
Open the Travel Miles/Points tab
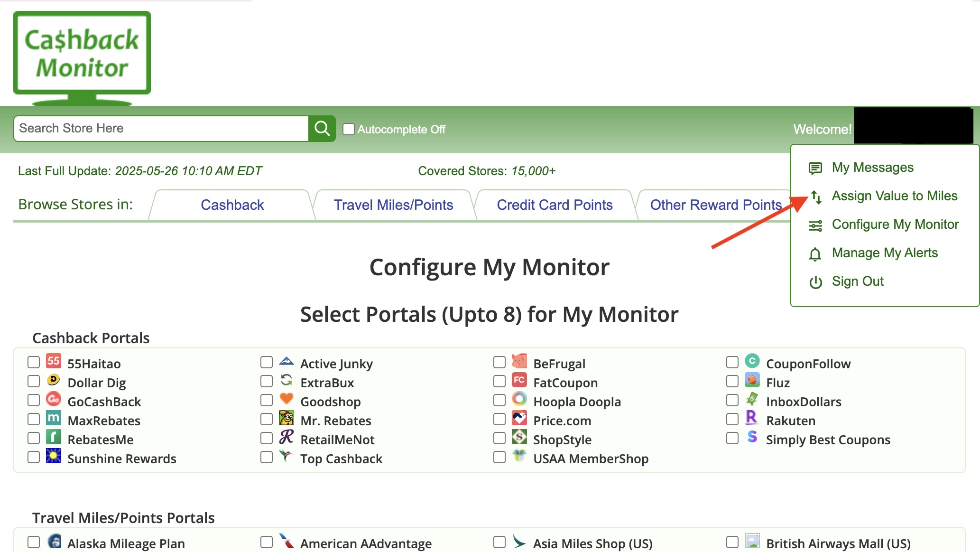pyautogui.click(x=393, y=205)
